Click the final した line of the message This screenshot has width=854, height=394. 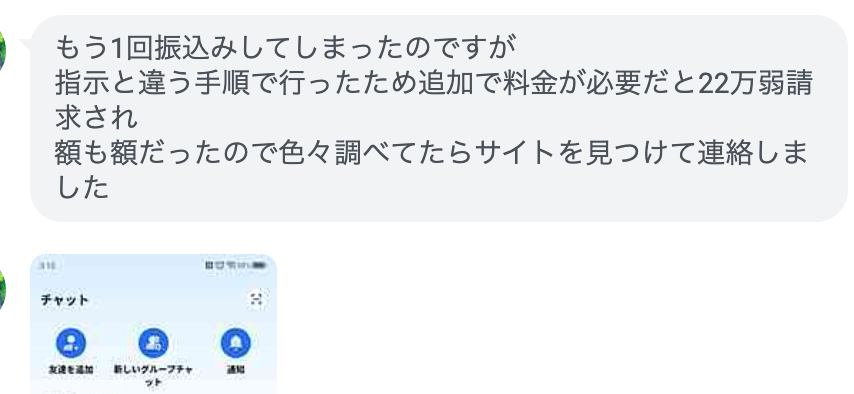point(82,189)
